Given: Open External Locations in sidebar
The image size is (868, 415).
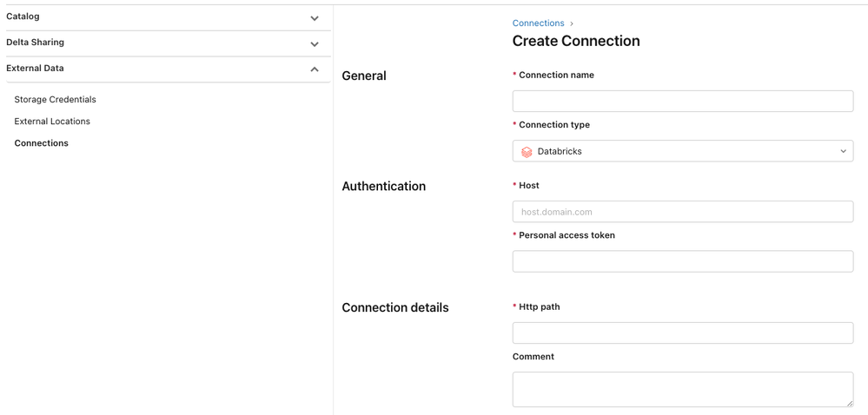Looking at the screenshot, I should pyautogui.click(x=52, y=122).
